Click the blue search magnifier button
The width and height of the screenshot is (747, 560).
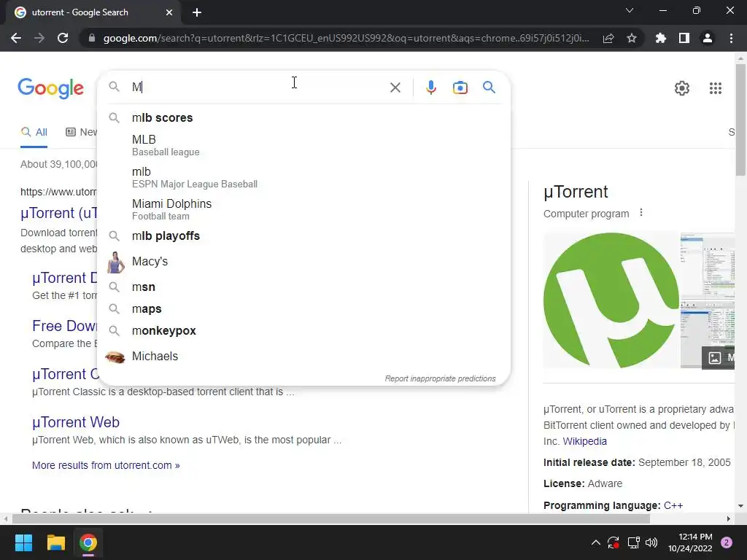(x=489, y=87)
